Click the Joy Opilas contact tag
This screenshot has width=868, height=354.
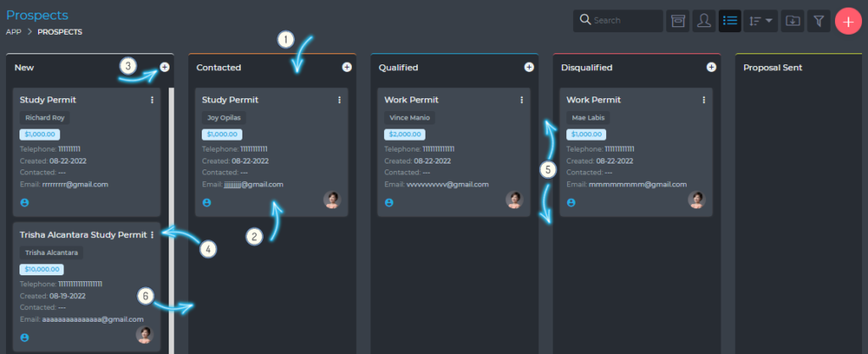[224, 118]
